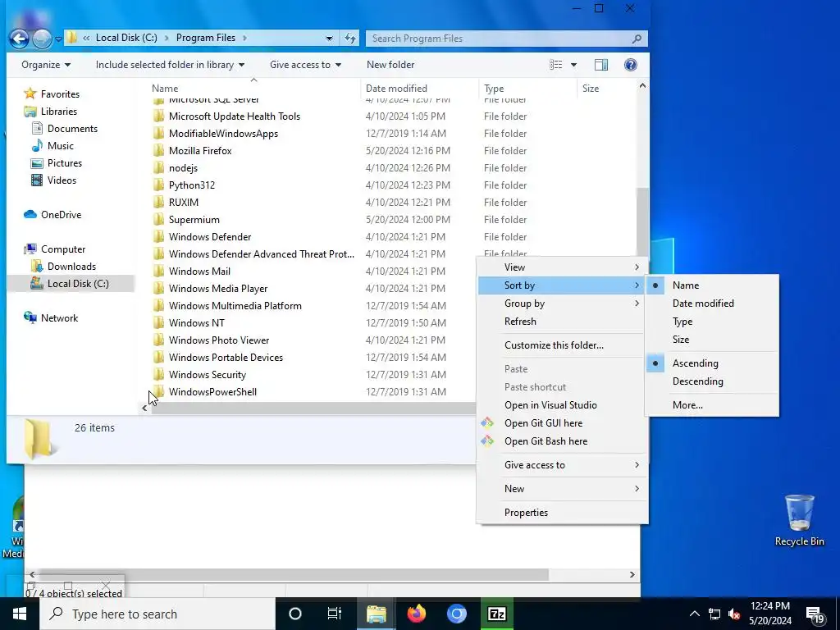Open the Organize dropdown

(x=46, y=65)
